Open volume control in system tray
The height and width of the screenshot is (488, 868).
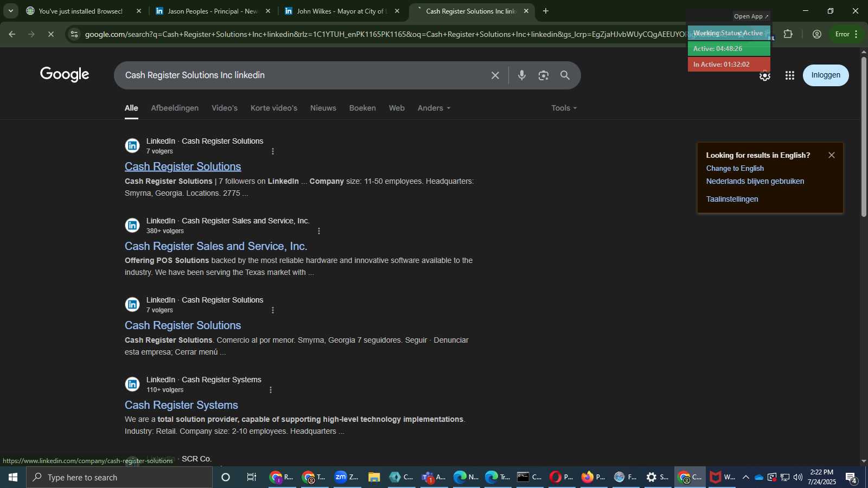798,477
